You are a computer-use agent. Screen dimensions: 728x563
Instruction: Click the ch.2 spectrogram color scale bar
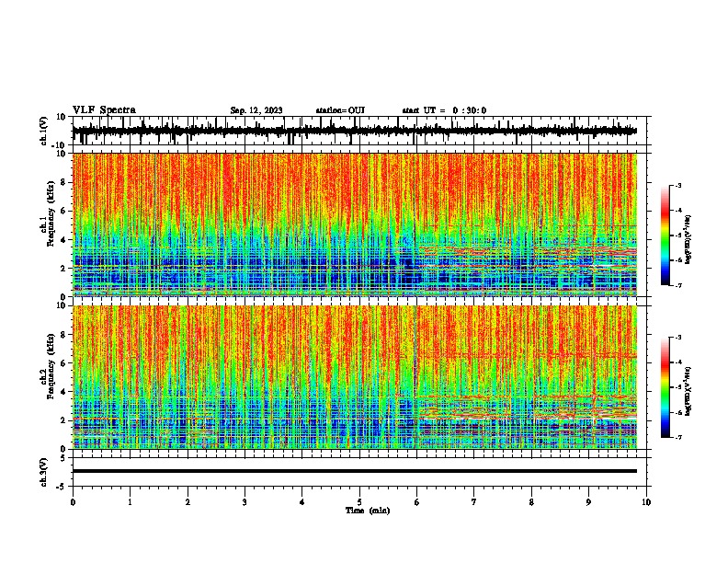click(665, 387)
